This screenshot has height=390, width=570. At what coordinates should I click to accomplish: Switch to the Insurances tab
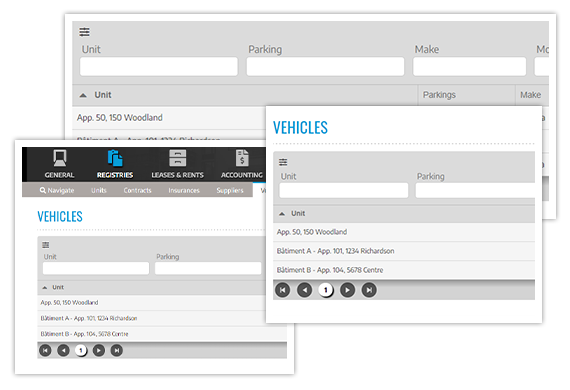pyautogui.click(x=184, y=190)
